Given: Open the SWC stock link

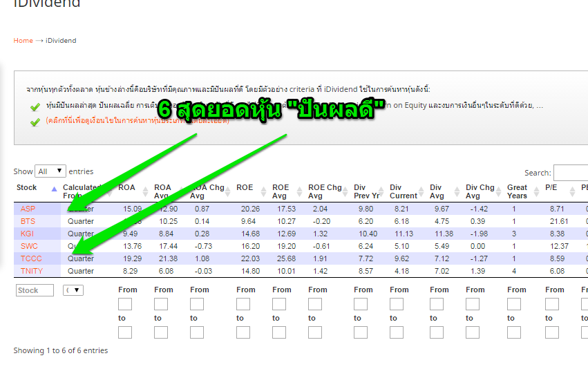Looking at the screenshot, I should click(x=29, y=246).
